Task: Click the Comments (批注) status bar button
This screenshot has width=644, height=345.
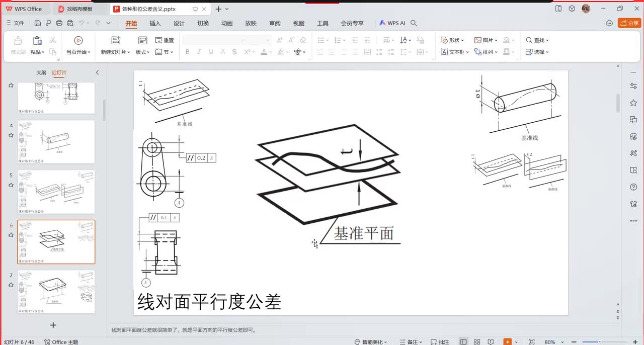Action: point(439,341)
